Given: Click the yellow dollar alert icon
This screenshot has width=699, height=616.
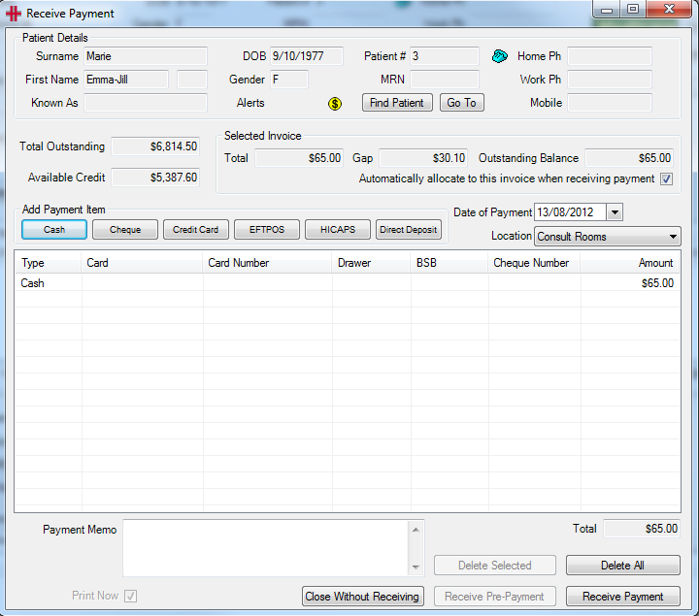Looking at the screenshot, I should click(x=335, y=104).
